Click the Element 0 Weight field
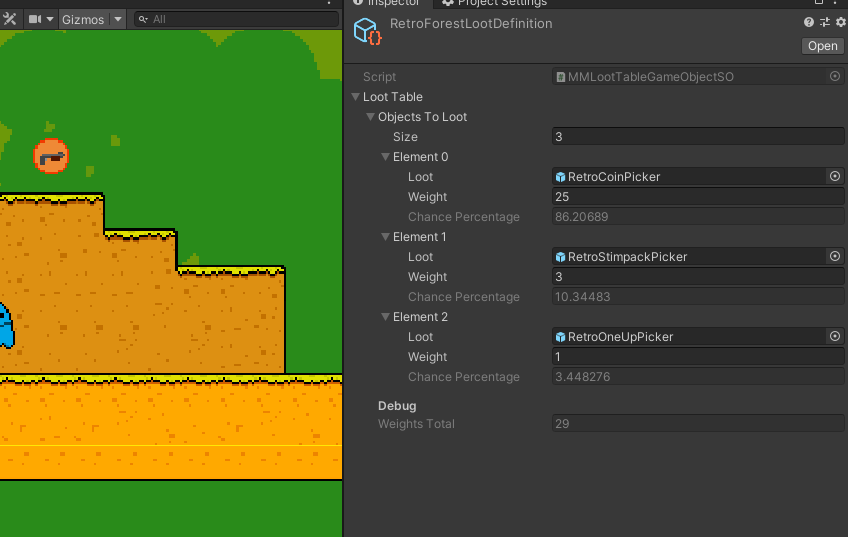This screenshot has width=848, height=537. tap(698, 197)
